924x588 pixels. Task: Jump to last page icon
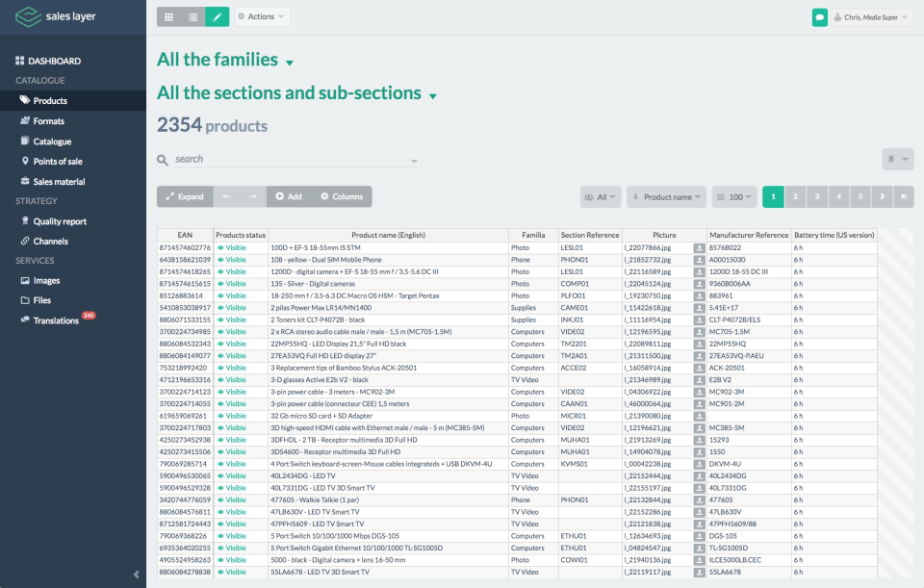pyautogui.click(x=903, y=196)
